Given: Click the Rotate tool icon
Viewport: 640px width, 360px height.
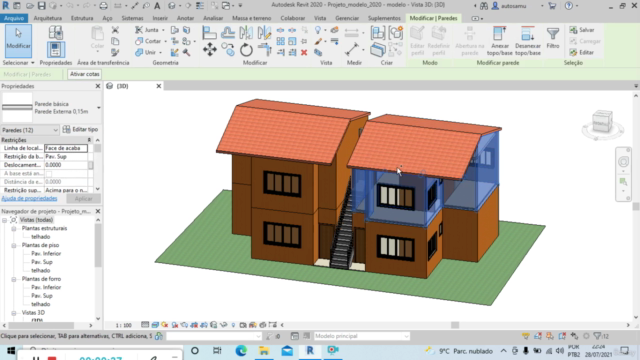Looking at the screenshot, I should pyautogui.click(x=246, y=50).
